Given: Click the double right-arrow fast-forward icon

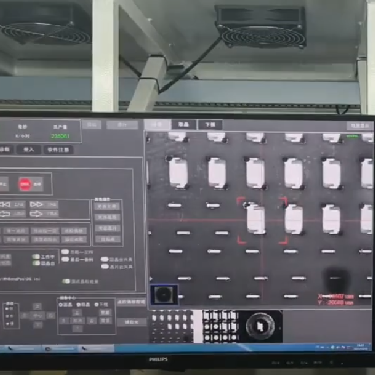Looking at the screenshot, I should (36, 204).
